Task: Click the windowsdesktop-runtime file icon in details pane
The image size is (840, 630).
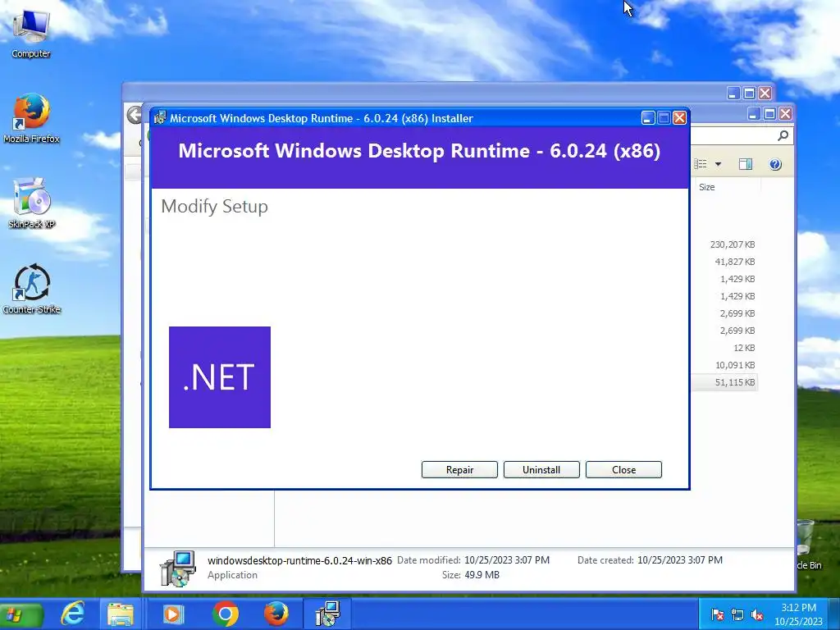Action: [178, 568]
